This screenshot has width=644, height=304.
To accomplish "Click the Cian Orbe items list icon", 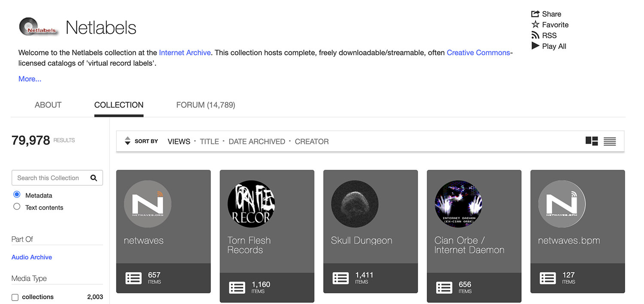I will [444, 287].
